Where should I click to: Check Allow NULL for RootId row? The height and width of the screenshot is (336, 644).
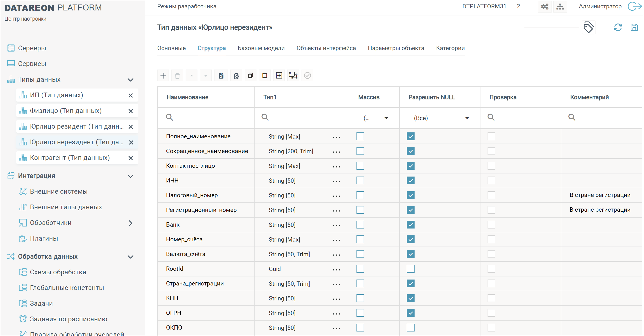pos(410,269)
